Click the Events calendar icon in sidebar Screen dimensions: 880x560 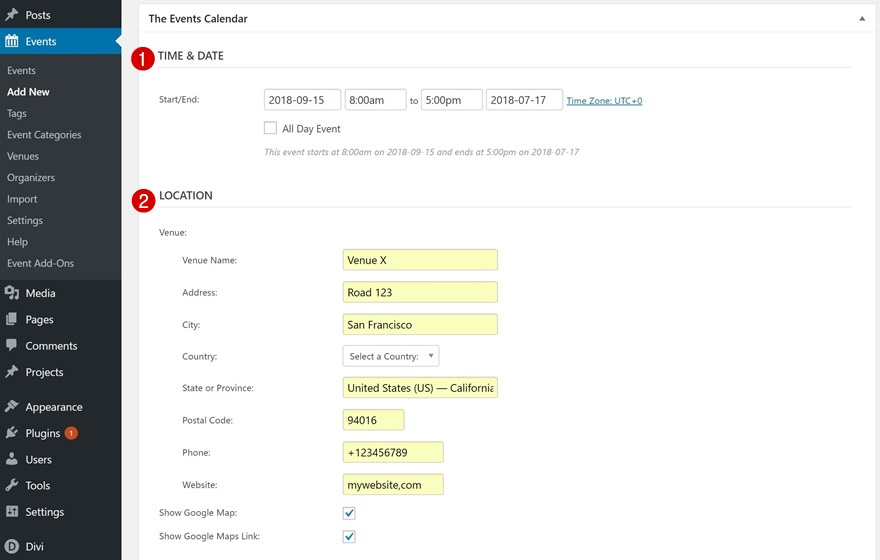tap(12, 42)
